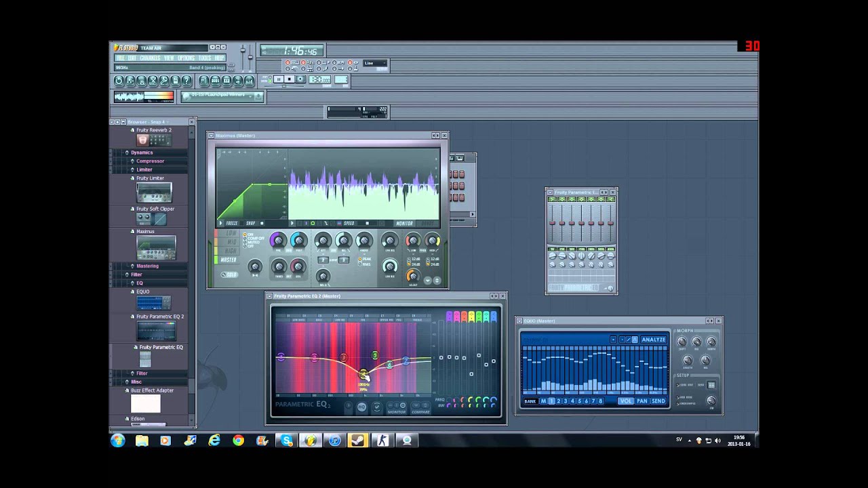Click first band fader in Fruity Parametric EQ
The height and width of the screenshot is (488, 868).
[552, 223]
